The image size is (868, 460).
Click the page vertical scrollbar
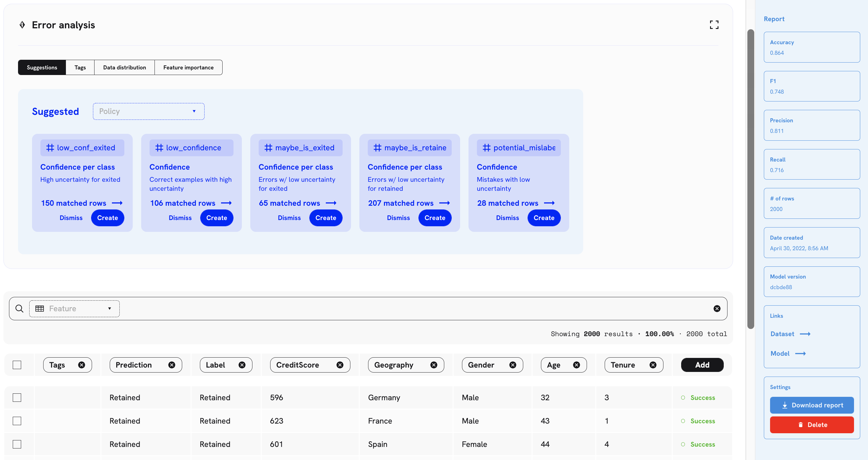(750, 179)
